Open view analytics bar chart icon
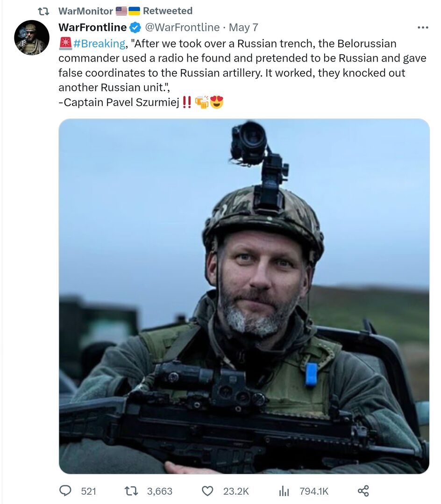 (284, 491)
